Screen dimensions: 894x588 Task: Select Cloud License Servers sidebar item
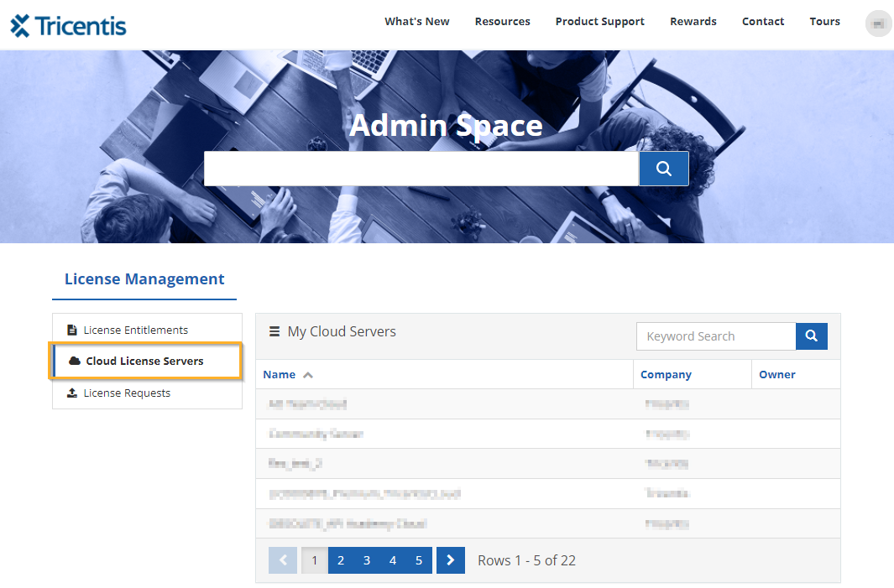point(144,361)
